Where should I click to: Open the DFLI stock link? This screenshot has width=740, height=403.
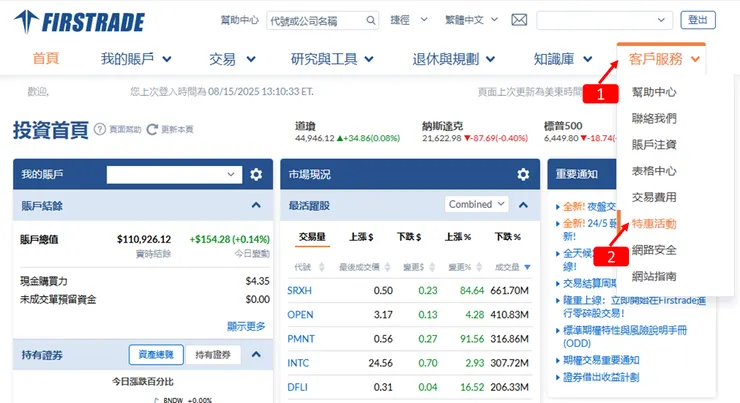297,387
